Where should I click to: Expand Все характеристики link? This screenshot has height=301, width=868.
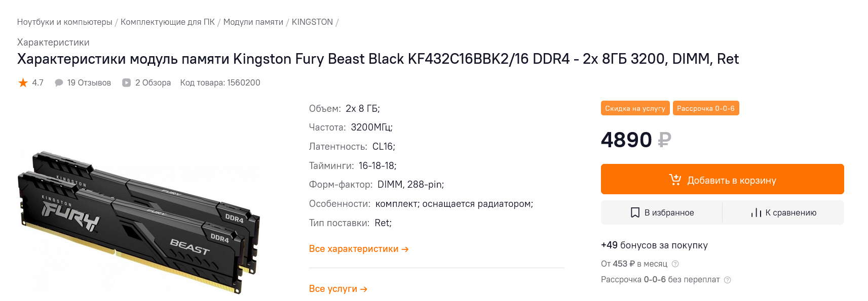(x=358, y=249)
